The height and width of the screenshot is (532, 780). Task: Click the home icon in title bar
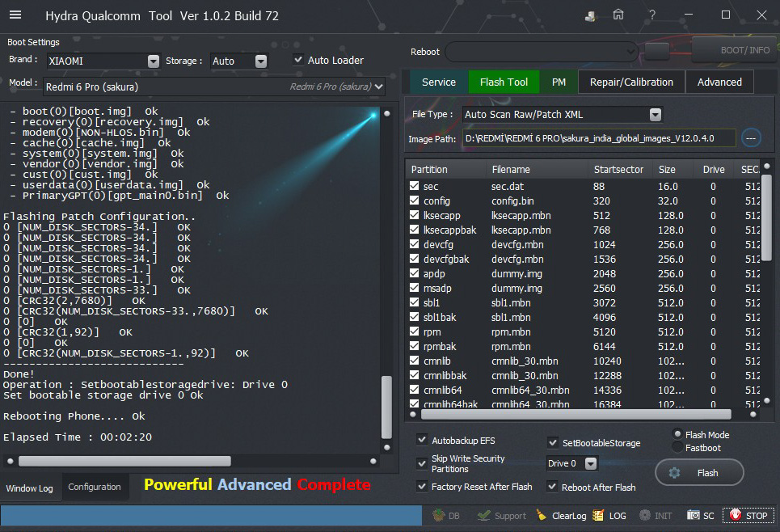pos(618,15)
